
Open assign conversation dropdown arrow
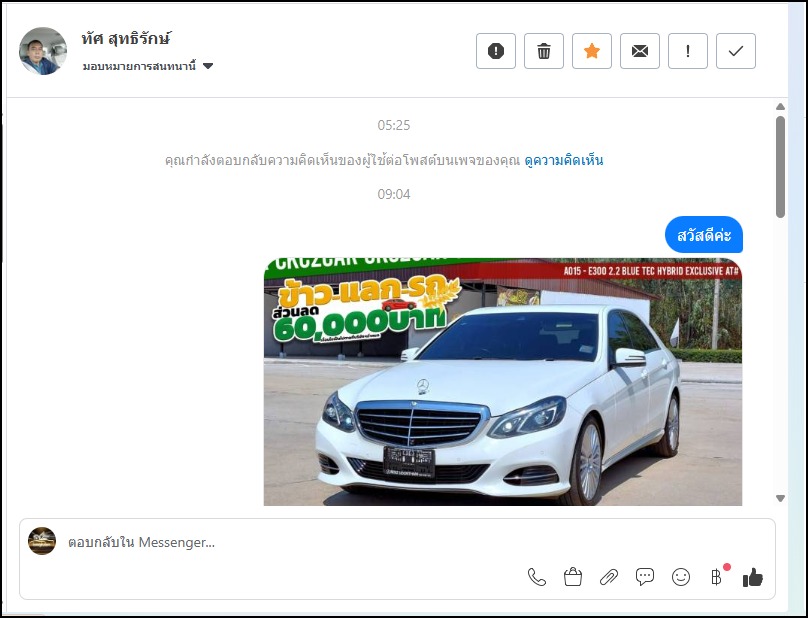tap(208, 66)
